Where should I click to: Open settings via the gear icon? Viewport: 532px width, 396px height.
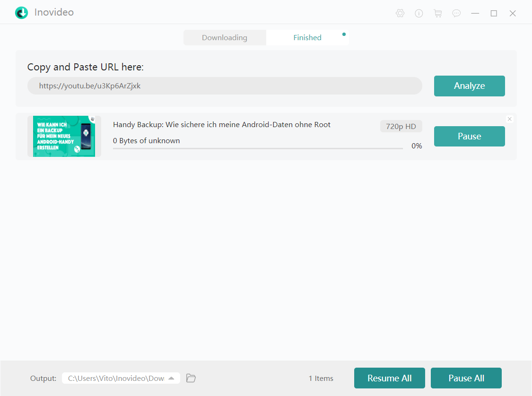400,13
